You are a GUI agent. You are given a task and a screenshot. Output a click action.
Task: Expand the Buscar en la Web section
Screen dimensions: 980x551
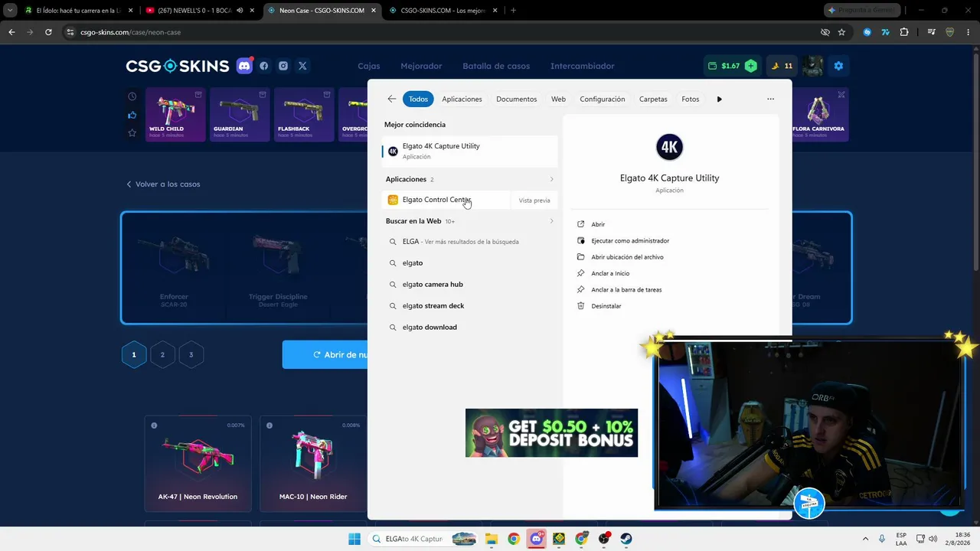pos(551,221)
